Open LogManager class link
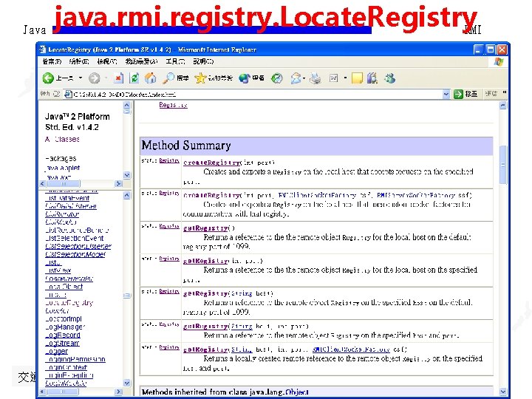This screenshot has height=399, width=532. [65, 327]
